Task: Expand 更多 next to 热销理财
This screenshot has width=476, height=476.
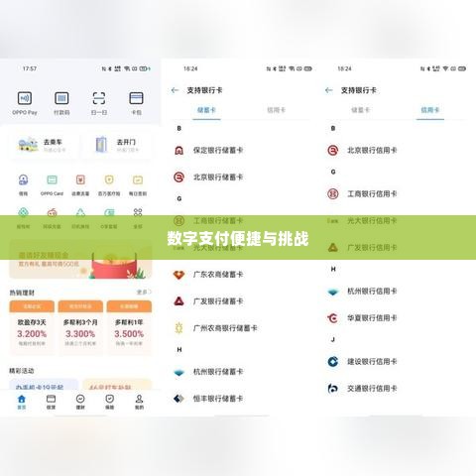Action: pyautogui.click(x=144, y=292)
